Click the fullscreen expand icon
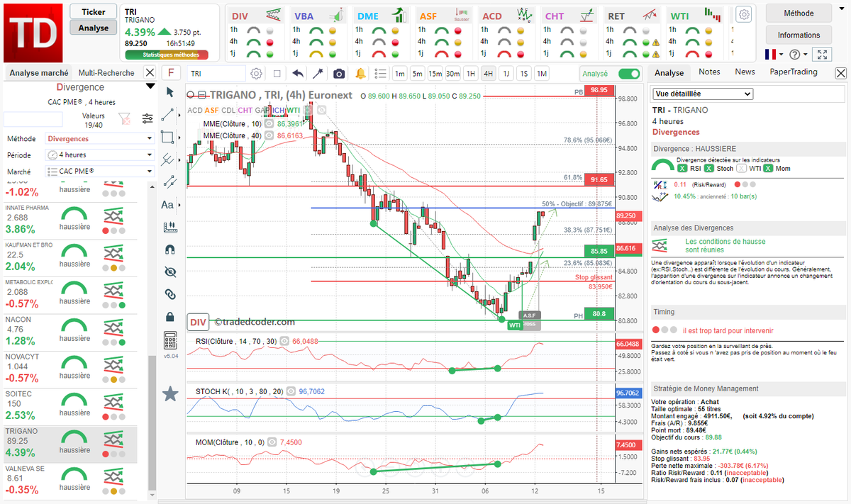The height and width of the screenshot is (504, 851). pyautogui.click(x=821, y=55)
